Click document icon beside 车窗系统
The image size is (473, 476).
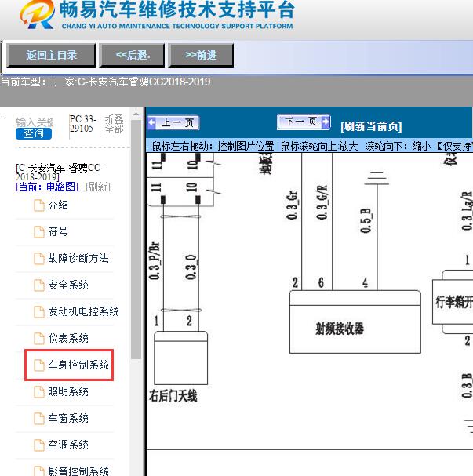[39, 418]
